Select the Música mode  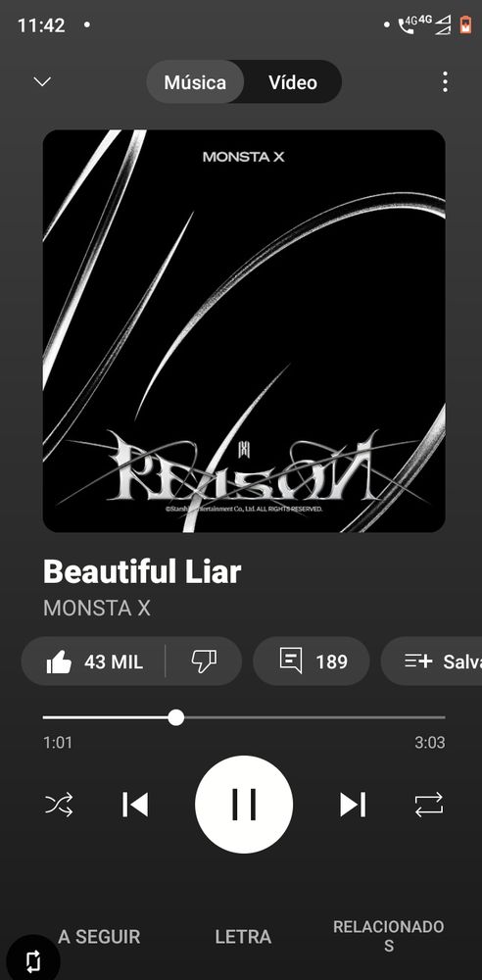click(x=195, y=82)
